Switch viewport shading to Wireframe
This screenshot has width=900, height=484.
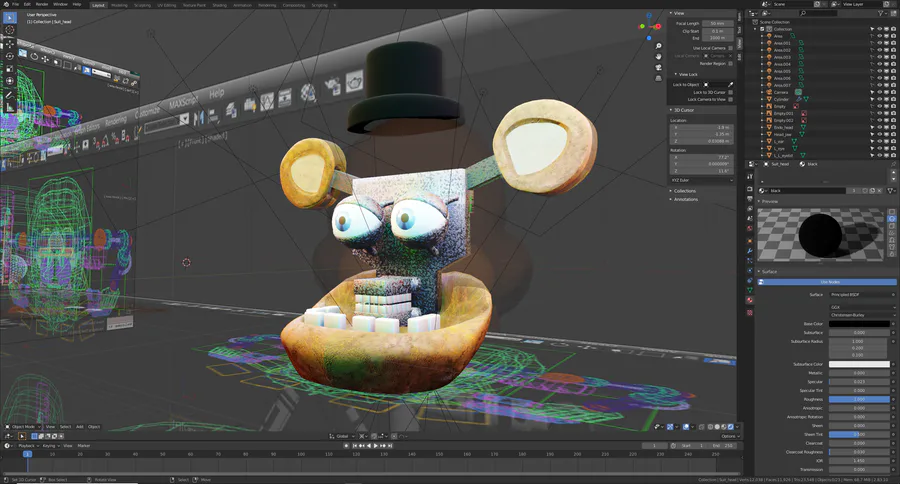point(711,427)
